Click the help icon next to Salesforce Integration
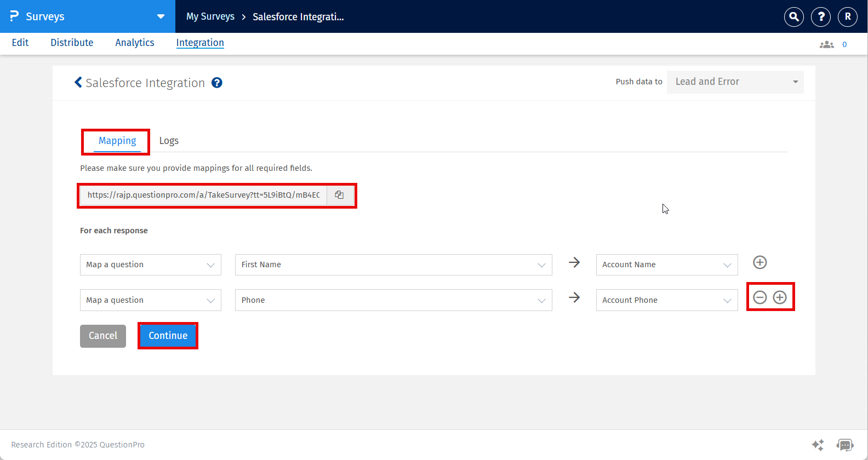The height and width of the screenshot is (460, 868). [x=217, y=83]
